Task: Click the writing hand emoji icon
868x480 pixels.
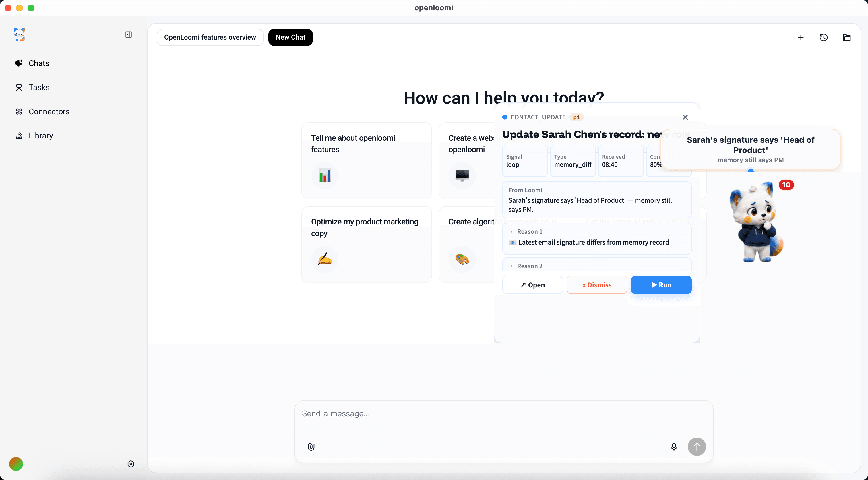Action: pyautogui.click(x=325, y=260)
